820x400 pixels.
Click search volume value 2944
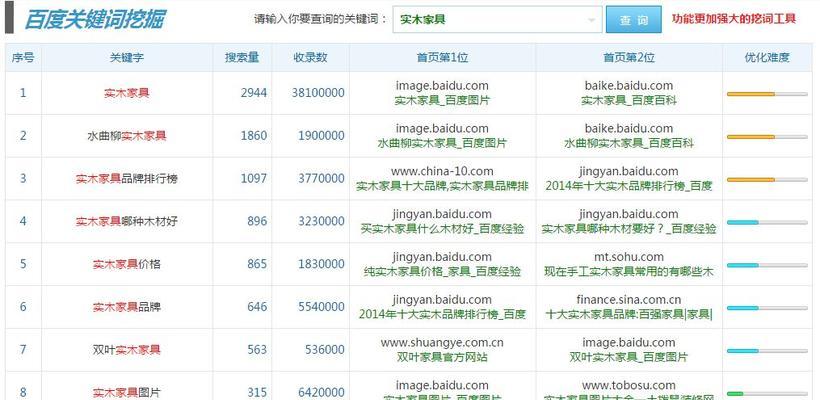[x=254, y=93]
